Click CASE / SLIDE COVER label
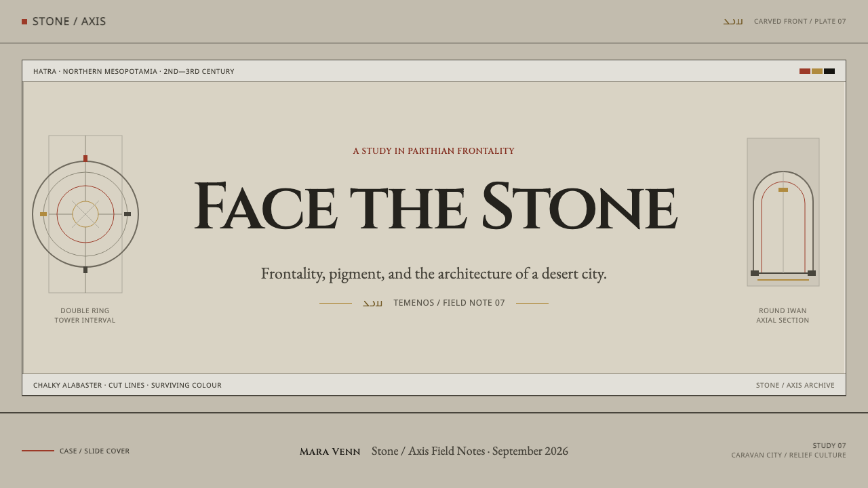This screenshot has width=868, height=488. [94, 451]
